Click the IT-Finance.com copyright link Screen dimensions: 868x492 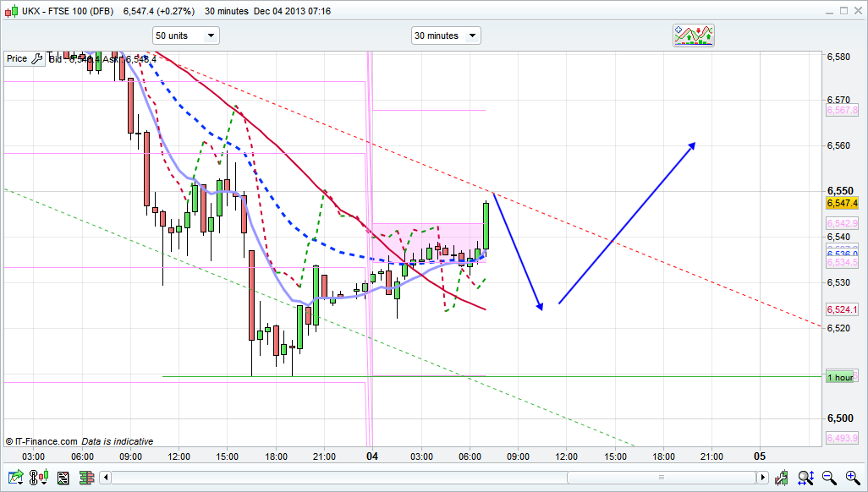(x=41, y=441)
